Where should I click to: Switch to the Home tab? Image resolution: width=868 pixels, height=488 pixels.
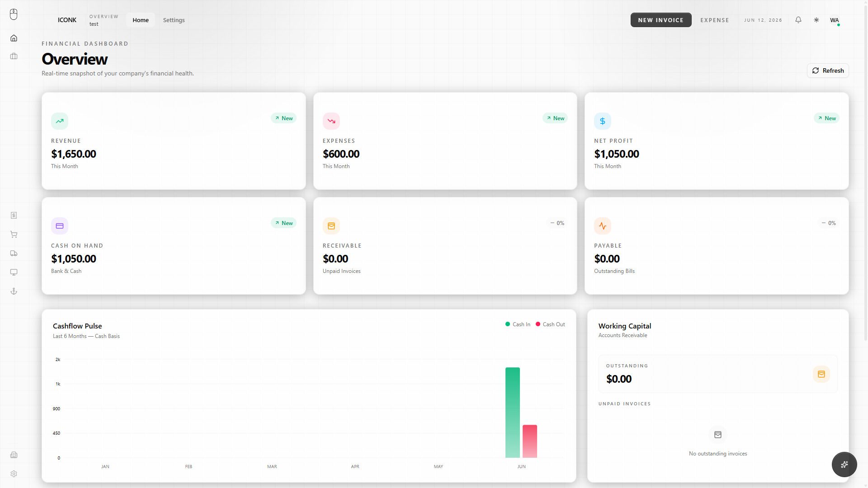(x=141, y=20)
